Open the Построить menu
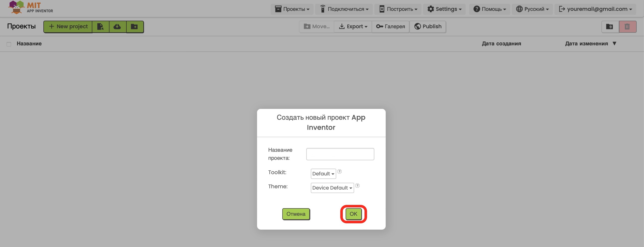The image size is (644, 247). tap(398, 9)
